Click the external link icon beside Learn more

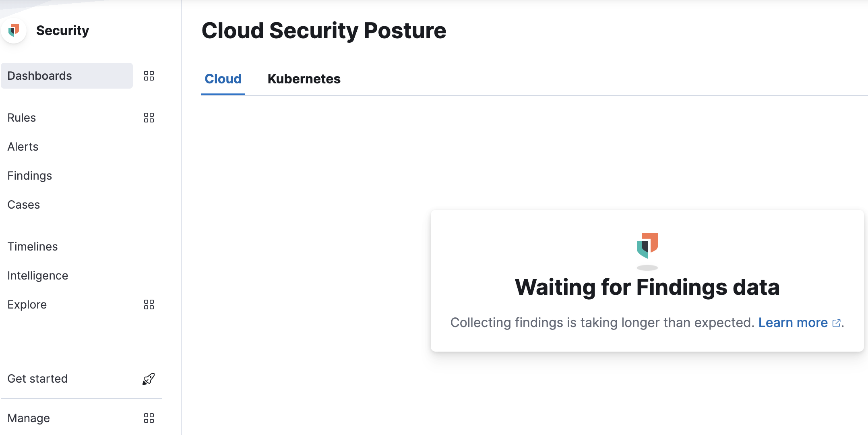[x=836, y=323]
